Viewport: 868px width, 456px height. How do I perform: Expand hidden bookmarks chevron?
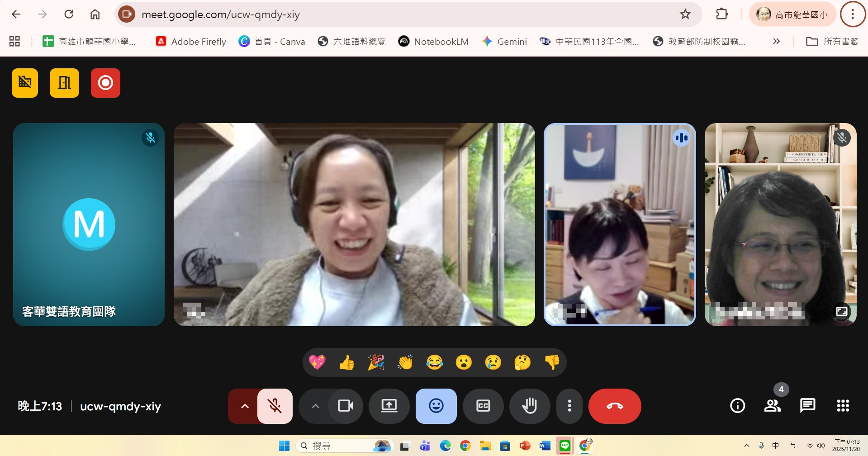[776, 42]
